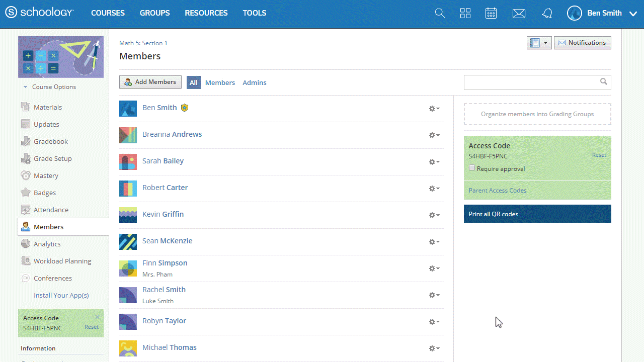
Task: Open gear menu for Breanna Andrews
Action: 434,135
